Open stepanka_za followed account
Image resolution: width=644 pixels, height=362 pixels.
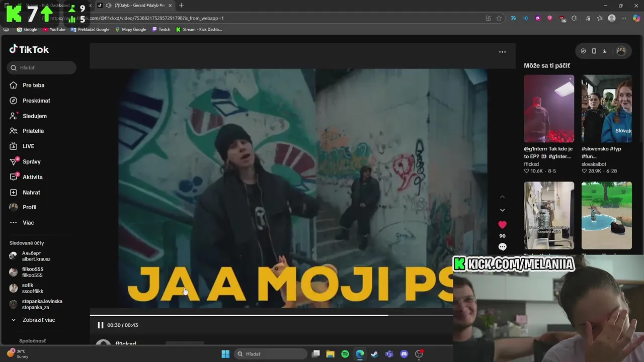point(36,304)
